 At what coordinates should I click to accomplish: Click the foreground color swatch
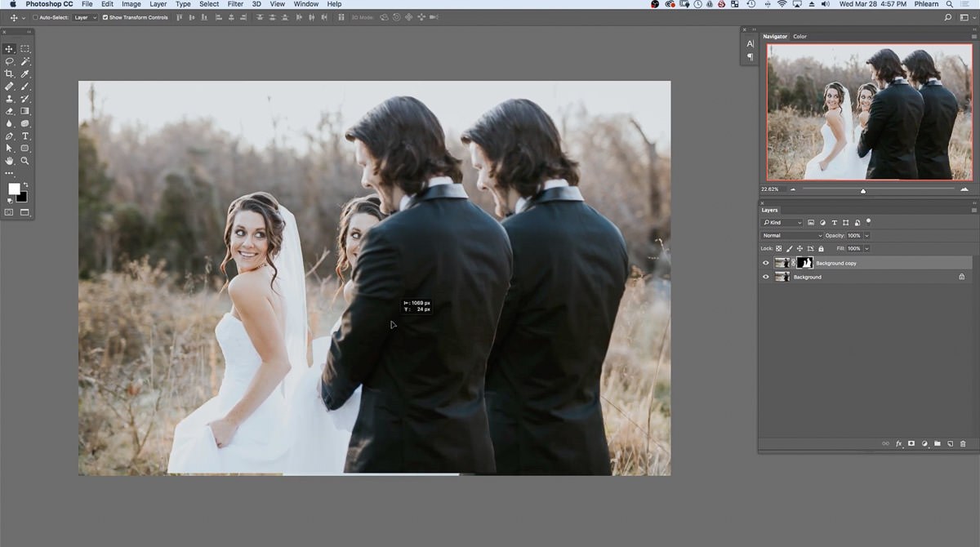point(14,189)
